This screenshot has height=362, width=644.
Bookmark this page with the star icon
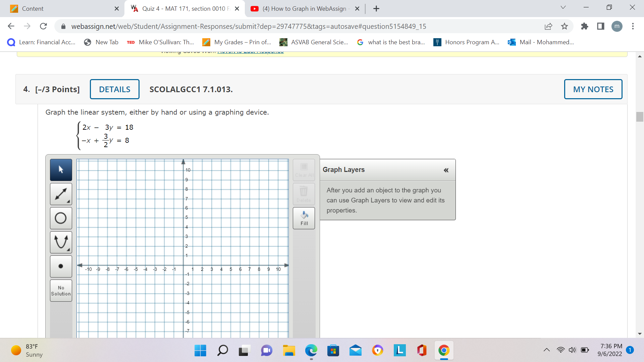pos(565,26)
